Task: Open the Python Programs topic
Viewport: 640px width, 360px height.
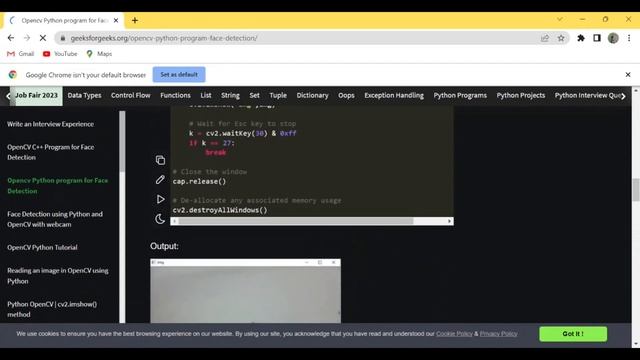Action: coord(460,96)
